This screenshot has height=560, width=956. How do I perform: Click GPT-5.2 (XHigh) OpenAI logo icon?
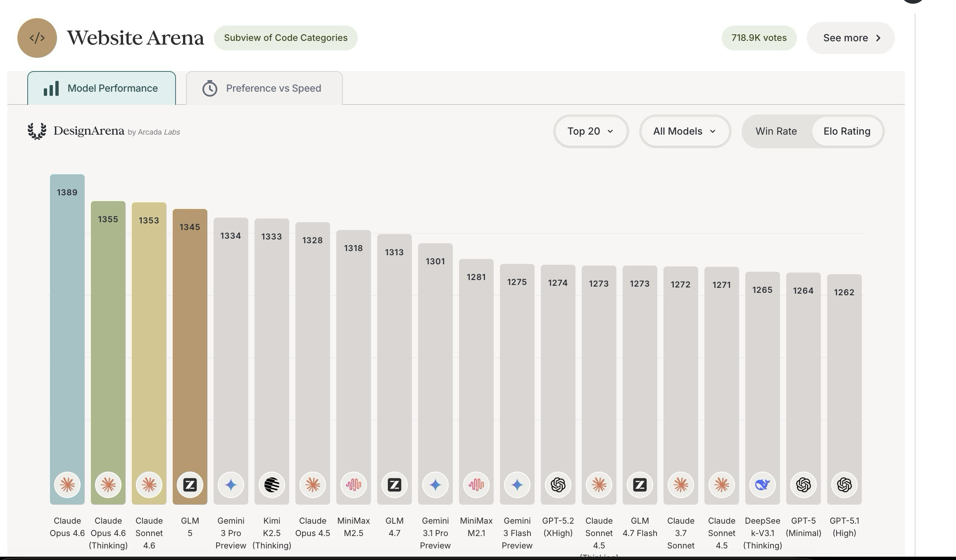click(x=558, y=484)
